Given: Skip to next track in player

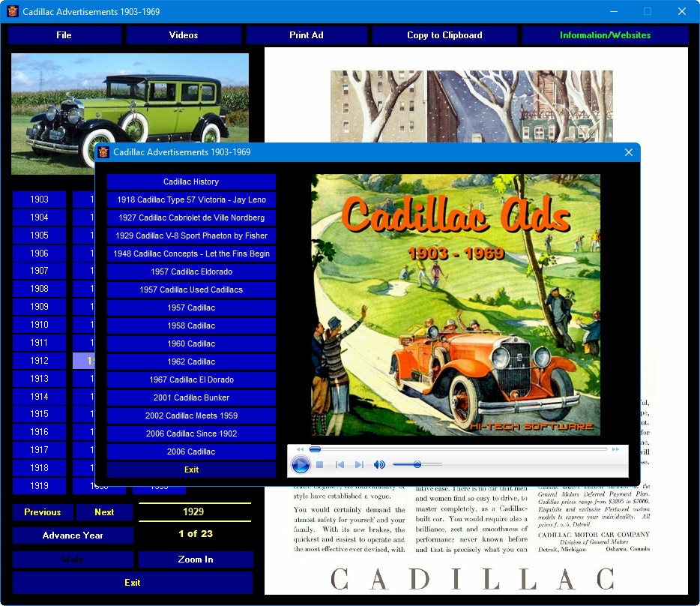Looking at the screenshot, I should [x=359, y=465].
